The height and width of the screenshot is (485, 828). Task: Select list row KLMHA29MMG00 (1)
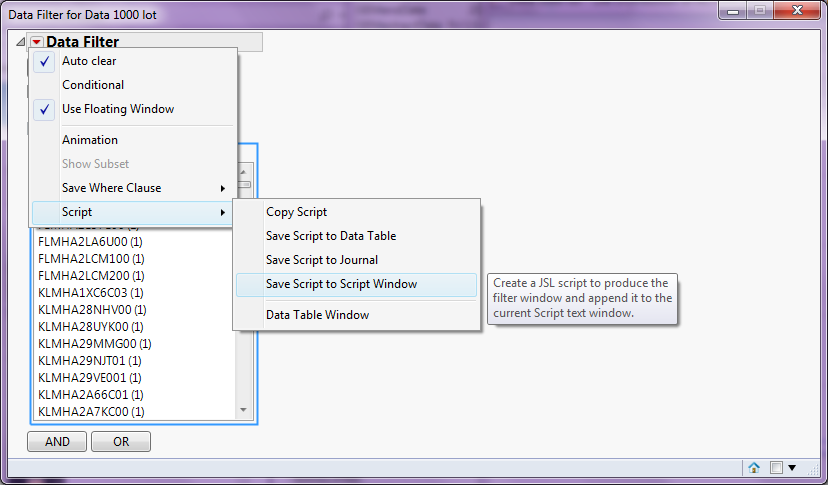pos(135,344)
